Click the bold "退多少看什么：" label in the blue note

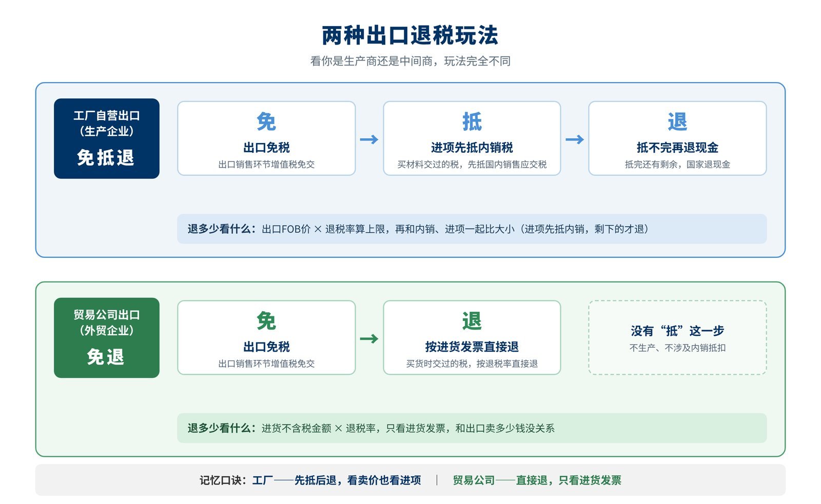(222, 229)
